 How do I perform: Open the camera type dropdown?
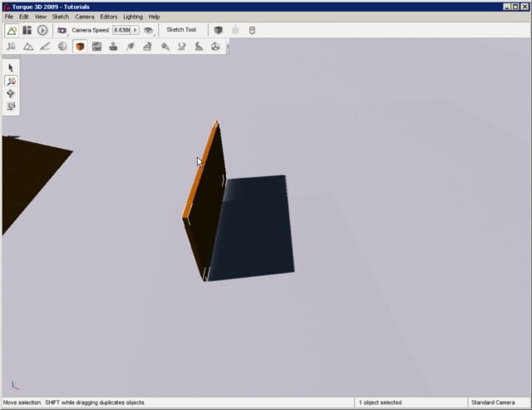[62, 30]
